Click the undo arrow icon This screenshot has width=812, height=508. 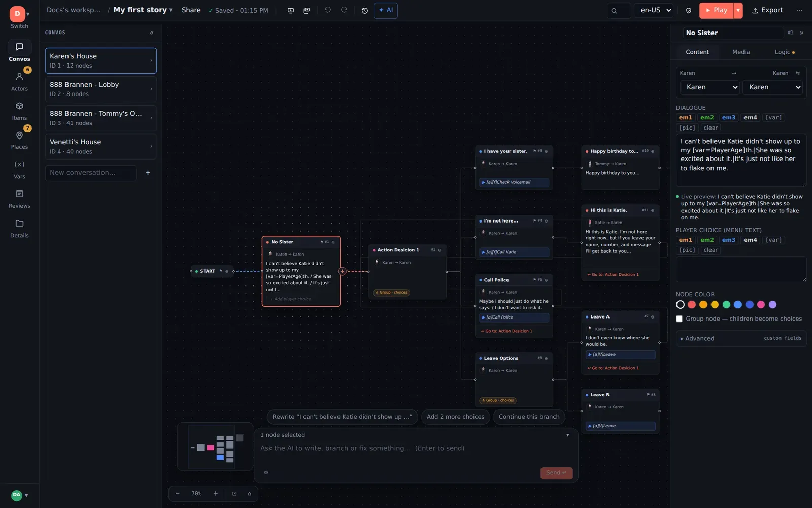pos(327,10)
